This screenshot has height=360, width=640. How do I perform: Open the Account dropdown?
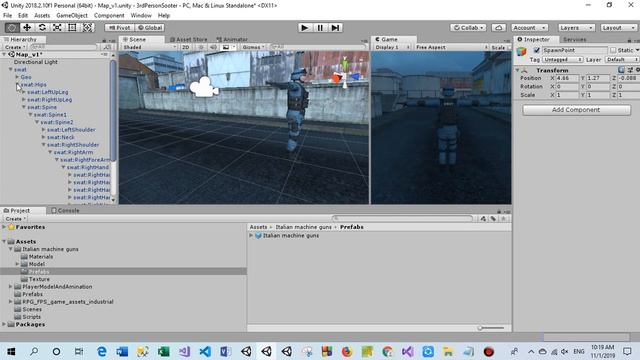[x=529, y=28]
